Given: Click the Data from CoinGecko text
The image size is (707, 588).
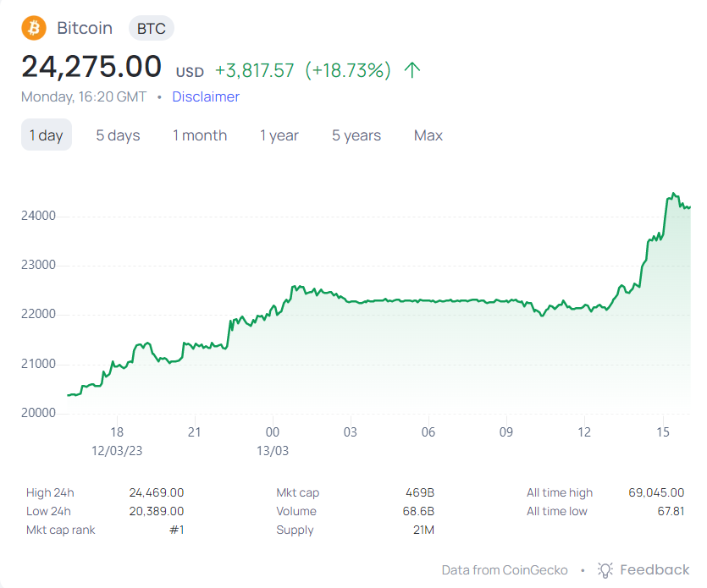Looking at the screenshot, I should (x=505, y=570).
